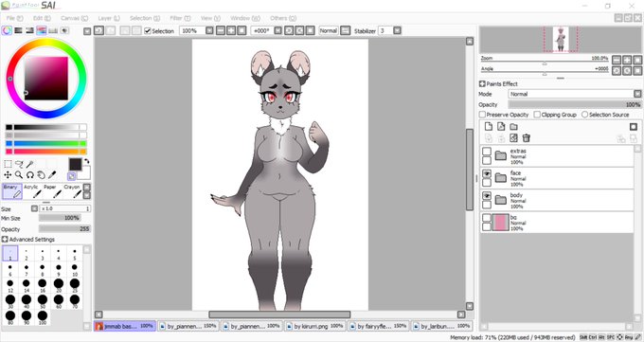
Task: Open the rotation angle dropdown
Action: [x=278, y=31]
